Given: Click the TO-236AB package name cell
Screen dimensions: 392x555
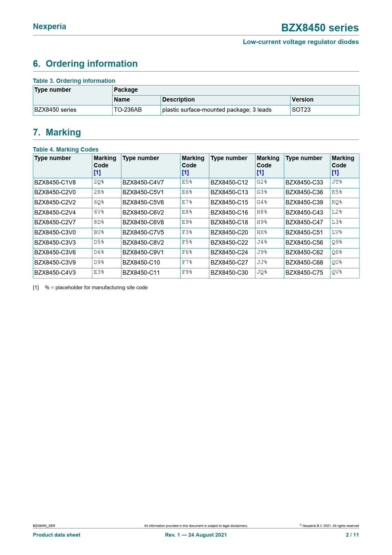Looking at the screenshot, I should point(128,110).
